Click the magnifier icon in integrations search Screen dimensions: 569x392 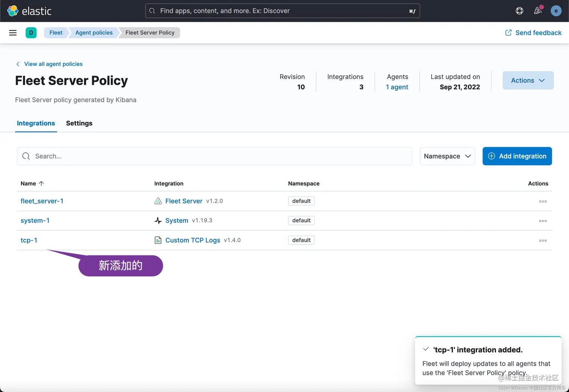point(26,156)
